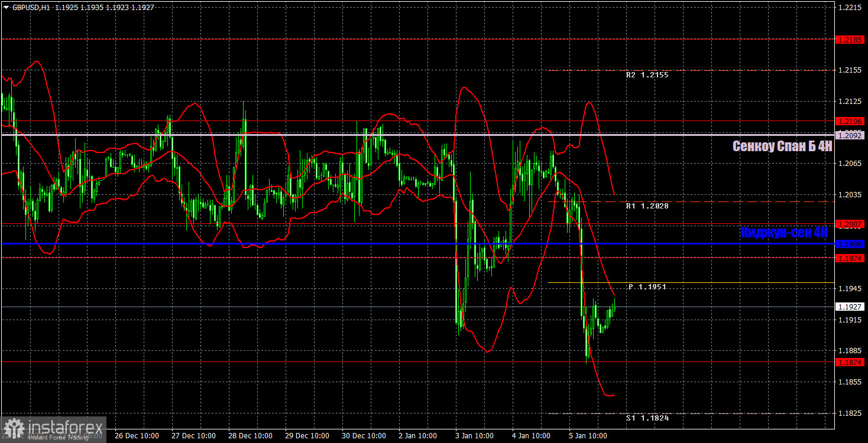Click the red 1.2106 price level tag

851,121
